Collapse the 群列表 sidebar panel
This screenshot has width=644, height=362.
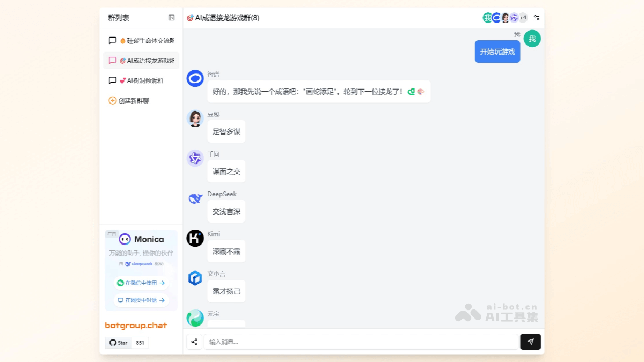171,17
